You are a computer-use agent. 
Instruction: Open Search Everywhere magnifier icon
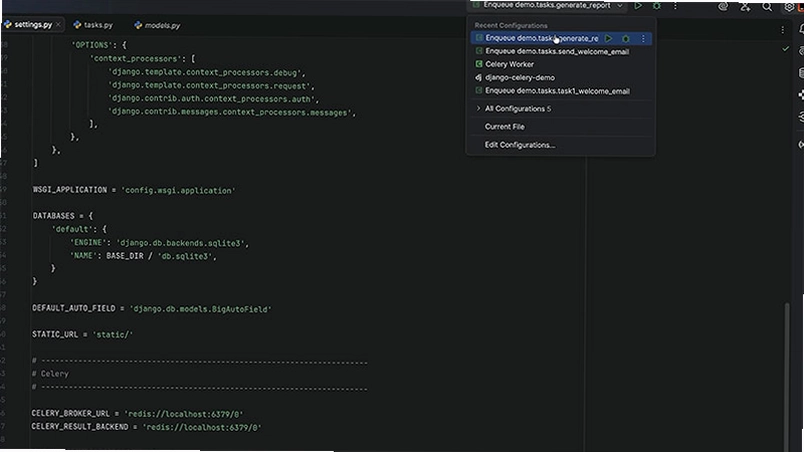[x=767, y=6]
